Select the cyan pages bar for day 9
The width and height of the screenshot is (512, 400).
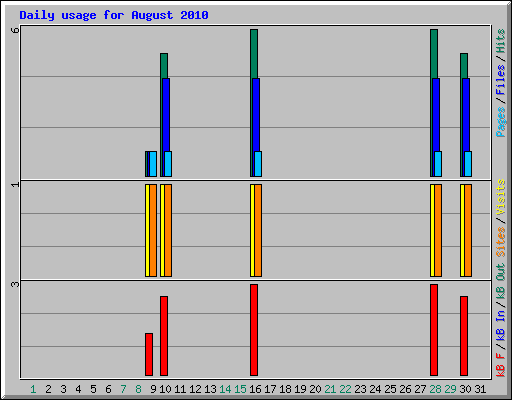153,164
